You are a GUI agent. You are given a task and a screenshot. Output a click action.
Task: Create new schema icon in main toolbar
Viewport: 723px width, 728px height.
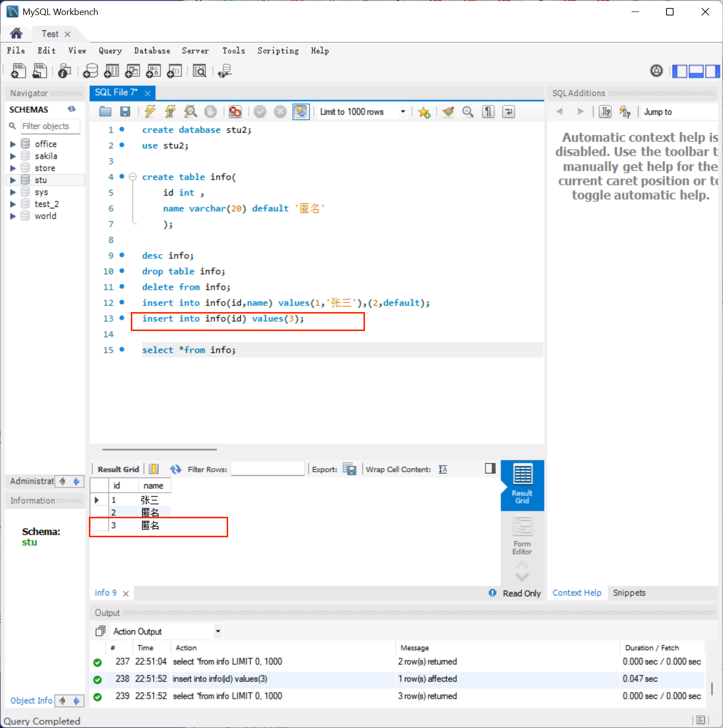click(90, 71)
